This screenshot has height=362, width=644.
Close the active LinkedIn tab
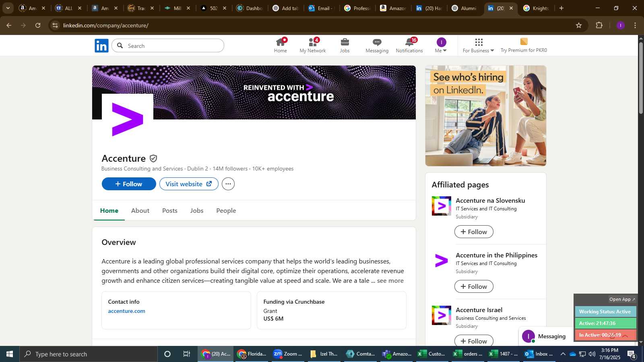coord(511,8)
